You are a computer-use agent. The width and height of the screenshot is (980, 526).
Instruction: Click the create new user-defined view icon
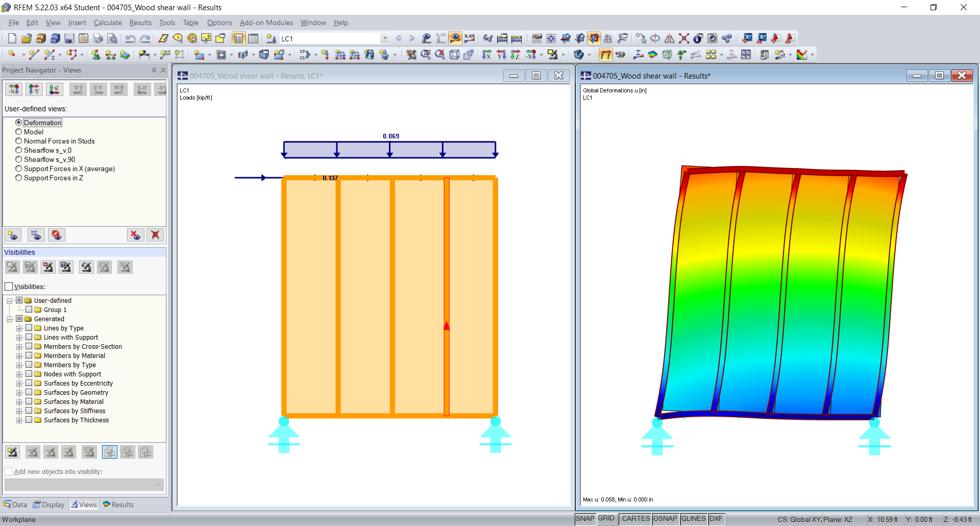(13, 235)
